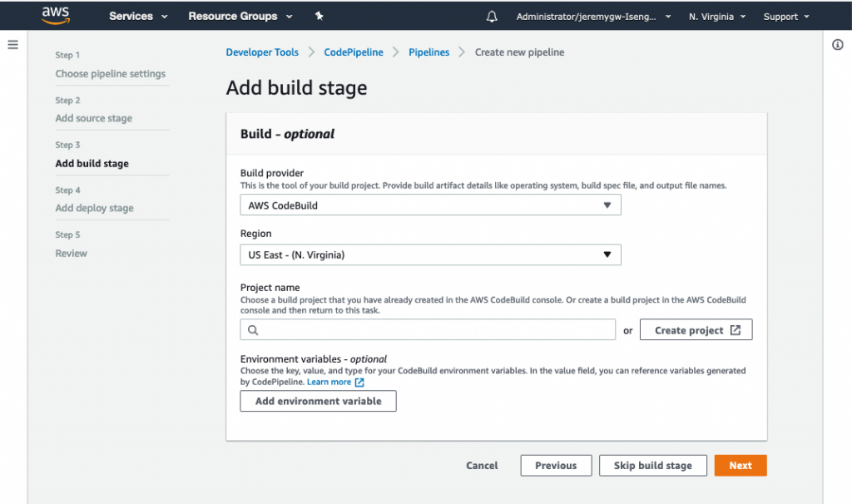Click the pin shortcut icon
The height and width of the screenshot is (504, 852).
(319, 17)
